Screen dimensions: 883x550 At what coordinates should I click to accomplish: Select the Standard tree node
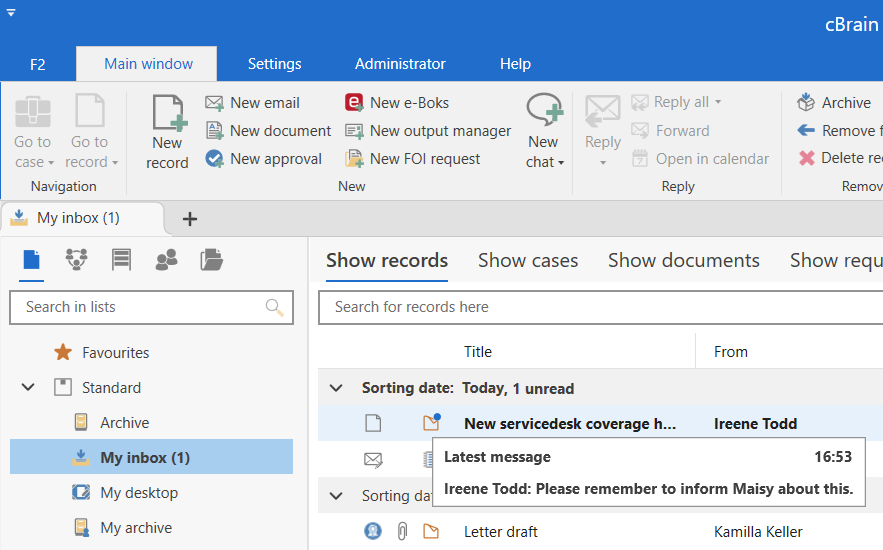coord(111,387)
